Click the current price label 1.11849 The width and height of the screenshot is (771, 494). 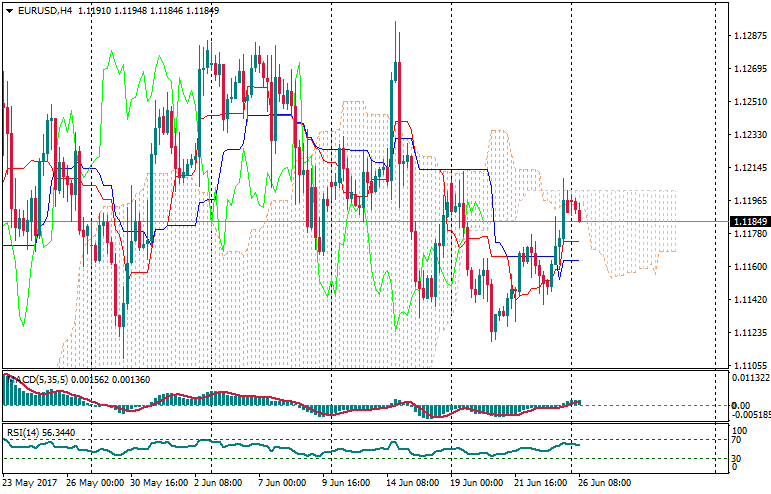(749, 221)
